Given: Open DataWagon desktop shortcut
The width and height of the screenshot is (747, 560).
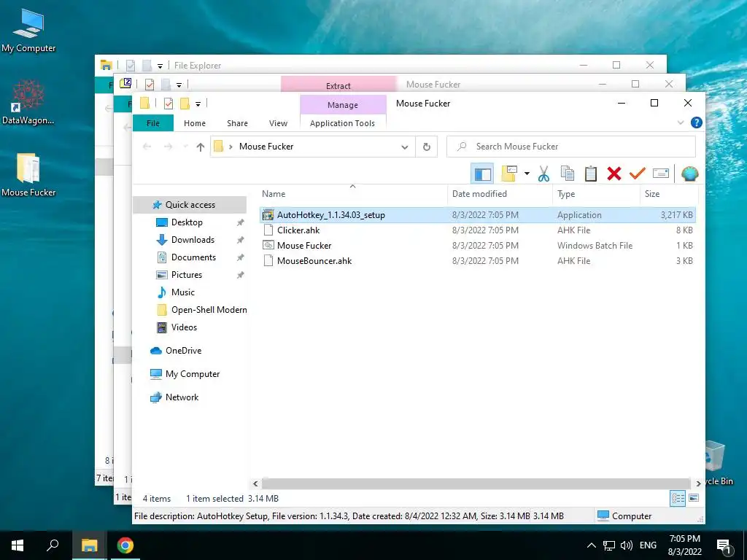Looking at the screenshot, I should (x=28, y=102).
